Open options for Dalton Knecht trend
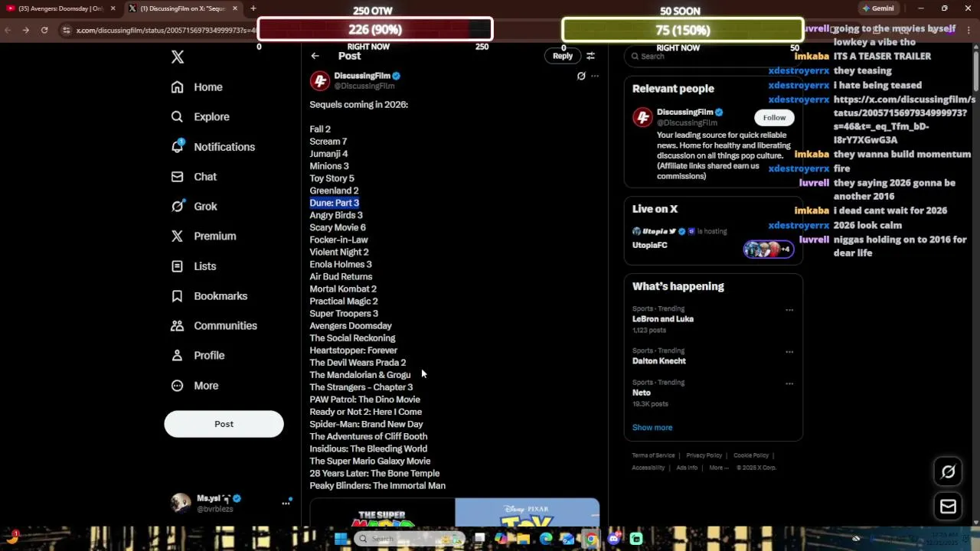This screenshot has width=980, height=551. point(789,352)
